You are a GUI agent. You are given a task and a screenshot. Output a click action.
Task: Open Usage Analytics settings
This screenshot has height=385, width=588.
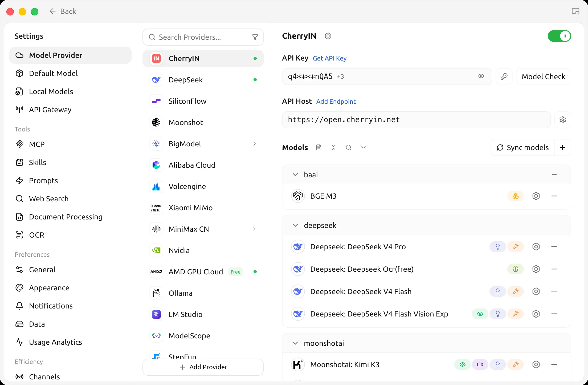[70, 342]
